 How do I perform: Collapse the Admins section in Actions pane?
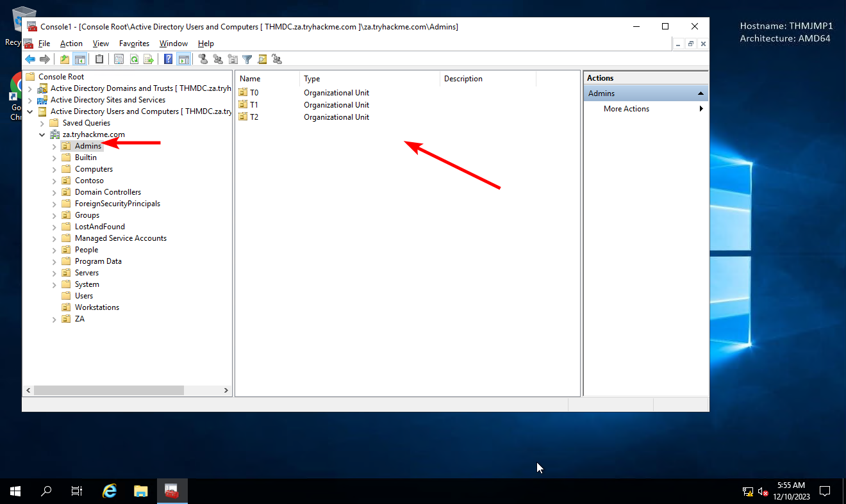pyautogui.click(x=701, y=93)
